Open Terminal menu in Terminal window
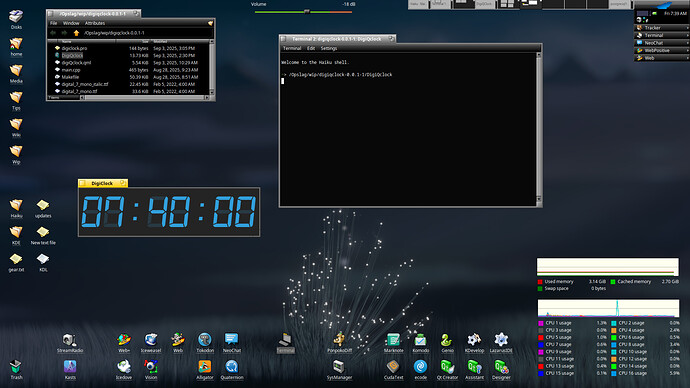Image resolution: width=690 pixels, height=388 pixels. point(292,48)
